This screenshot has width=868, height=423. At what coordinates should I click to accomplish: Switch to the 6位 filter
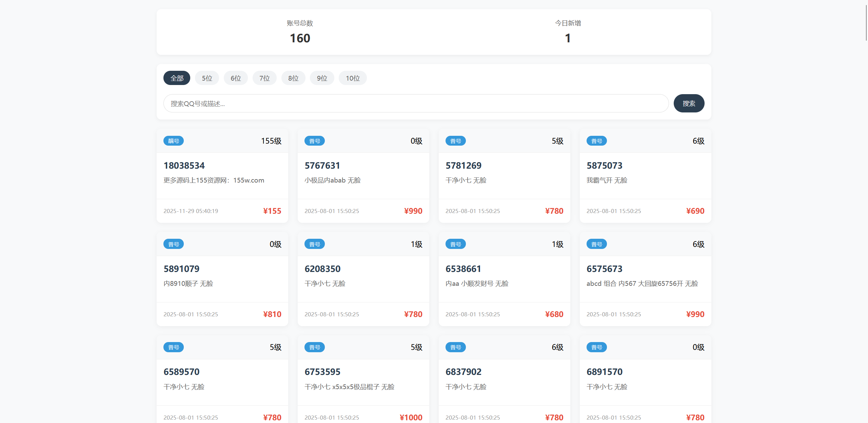click(x=236, y=78)
